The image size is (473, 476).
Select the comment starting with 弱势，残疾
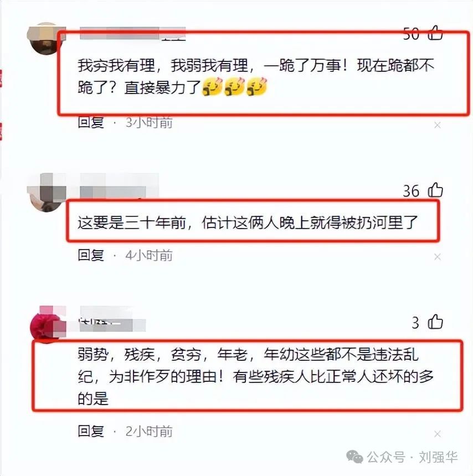point(255,376)
